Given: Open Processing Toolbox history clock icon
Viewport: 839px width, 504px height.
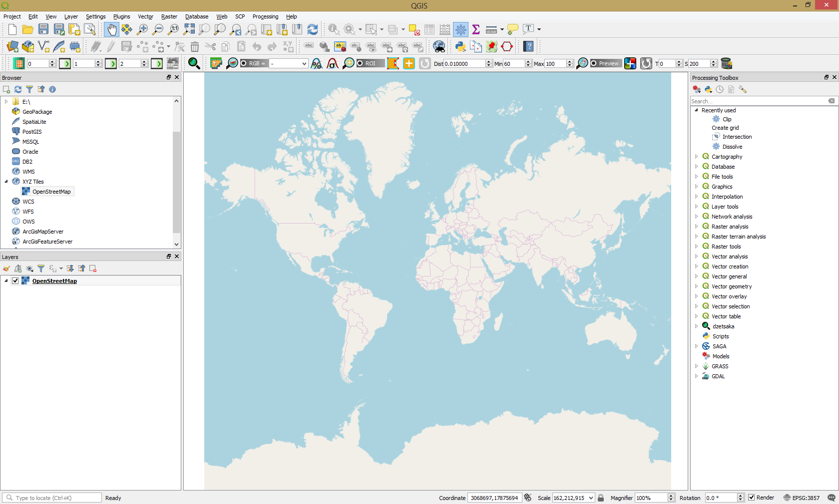Looking at the screenshot, I should coord(720,89).
